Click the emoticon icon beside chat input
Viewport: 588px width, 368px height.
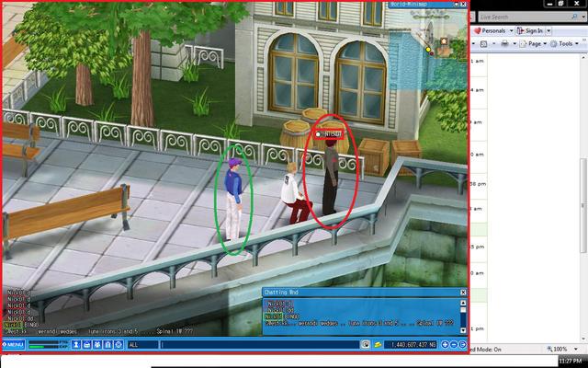(x=365, y=344)
